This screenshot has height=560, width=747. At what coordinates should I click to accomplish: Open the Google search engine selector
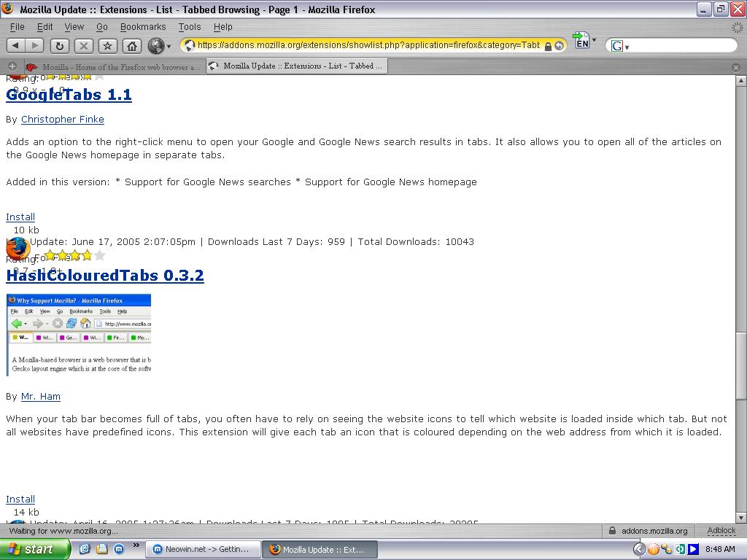620,46
